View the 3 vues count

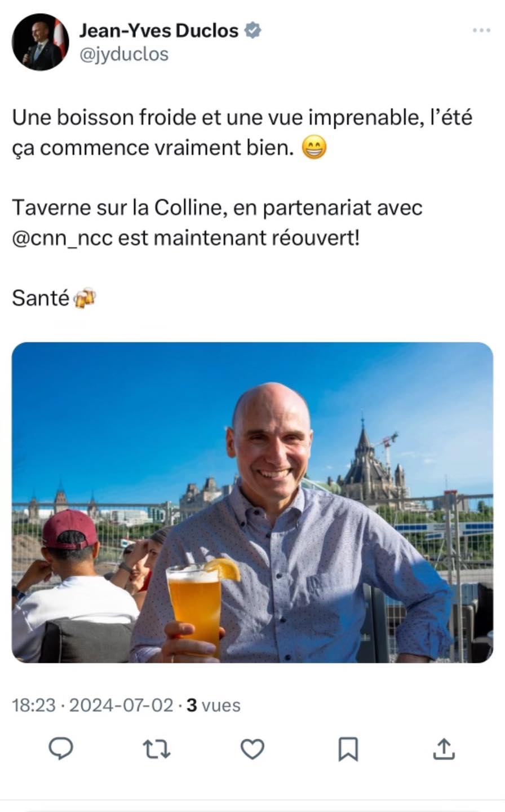(x=214, y=705)
